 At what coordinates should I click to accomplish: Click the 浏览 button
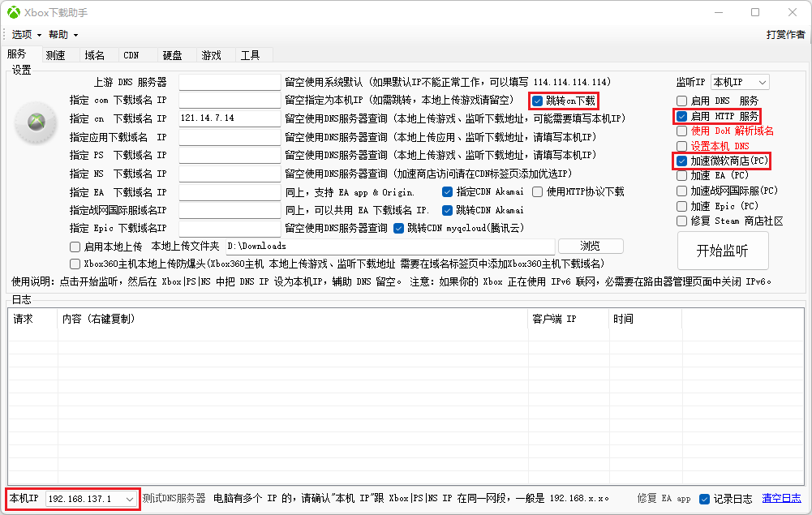(x=591, y=246)
